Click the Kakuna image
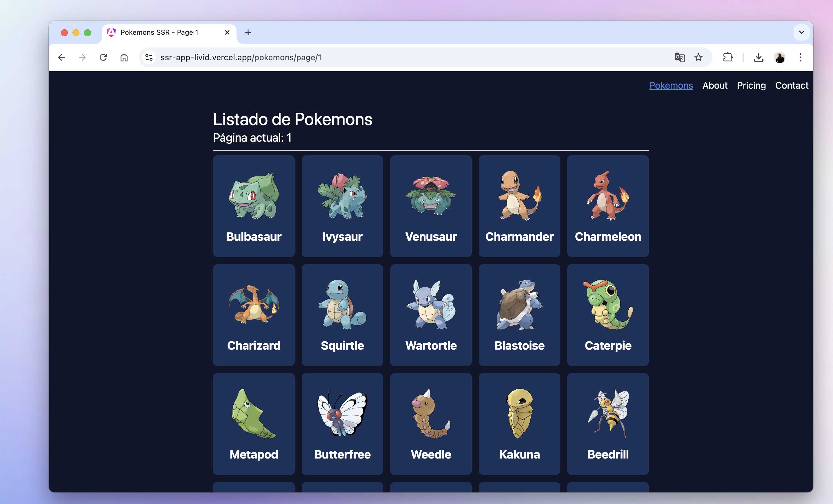The height and width of the screenshot is (504, 833). [519, 413]
